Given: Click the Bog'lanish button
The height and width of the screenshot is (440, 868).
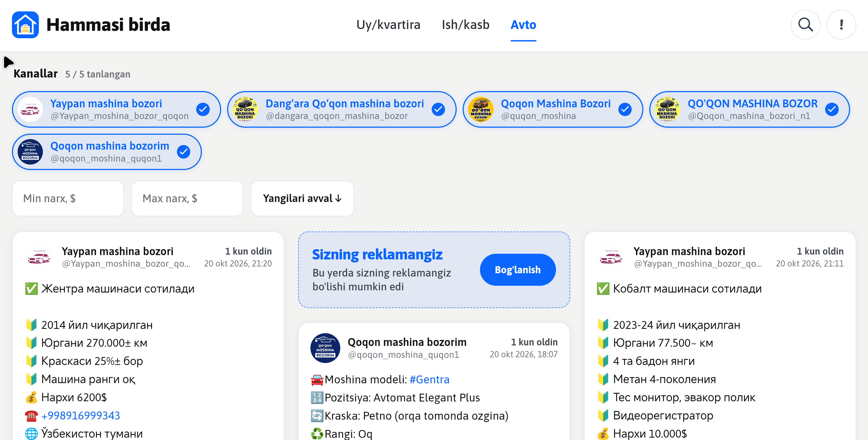Looking at the screenshot, I should pyautogui.click(x=517, y=270).
